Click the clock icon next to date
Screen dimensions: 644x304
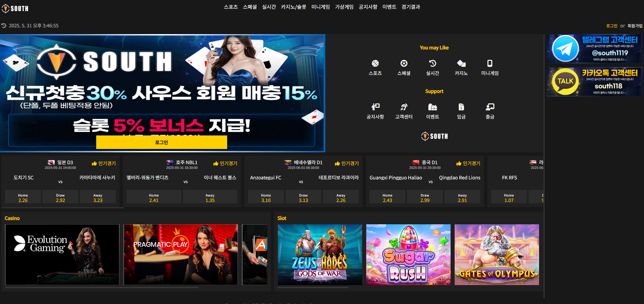(4, 26)
